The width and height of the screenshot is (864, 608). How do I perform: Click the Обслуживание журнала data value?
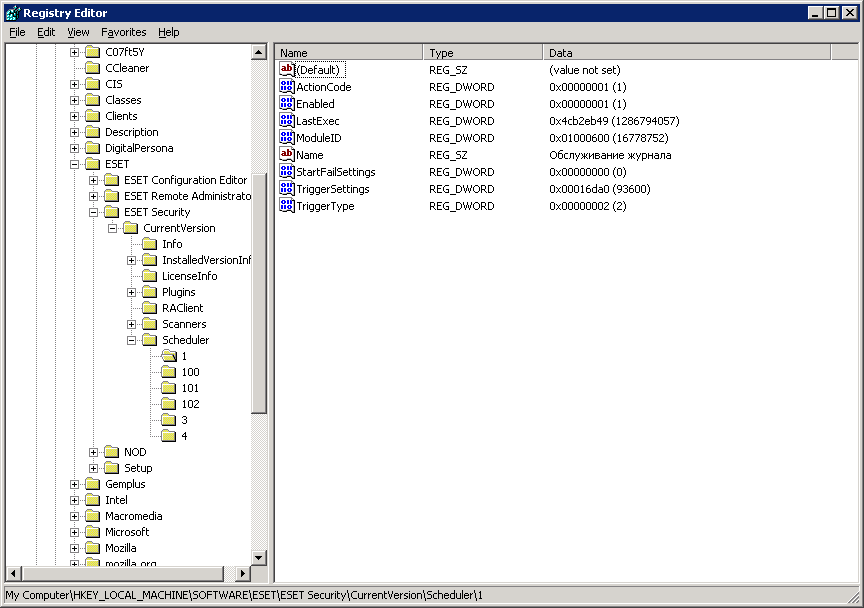pos(610,155)
